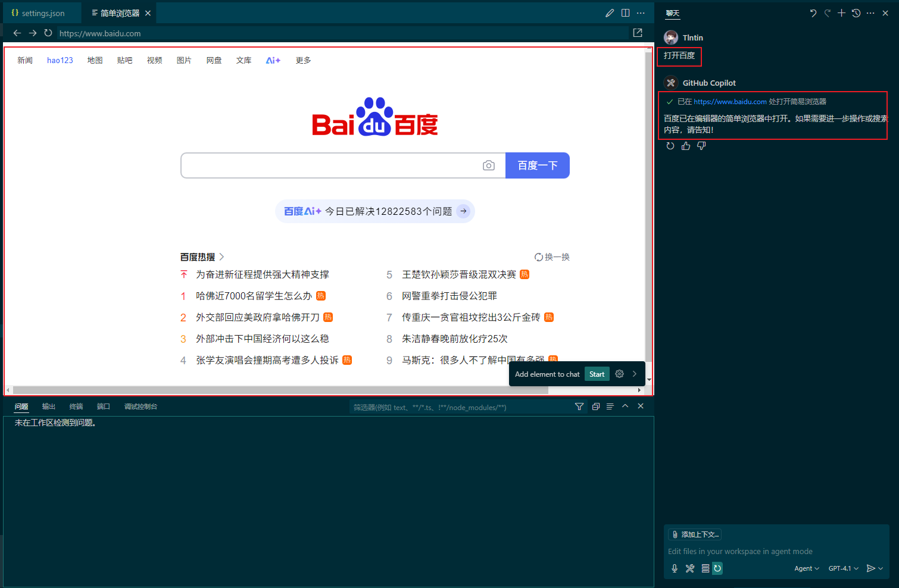
Task: Click the browser URL address field
Action: tap(342, 33)
